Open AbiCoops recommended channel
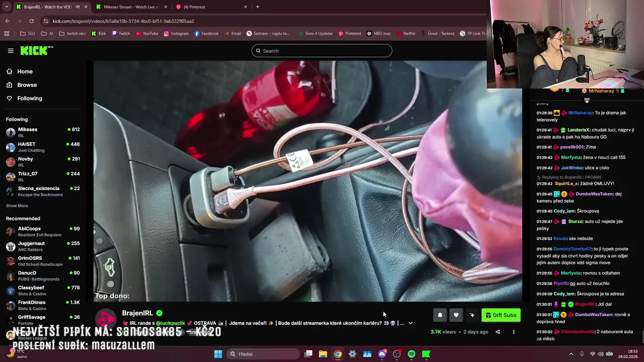This screenshot has width=644, height=362. coord(43,232)
